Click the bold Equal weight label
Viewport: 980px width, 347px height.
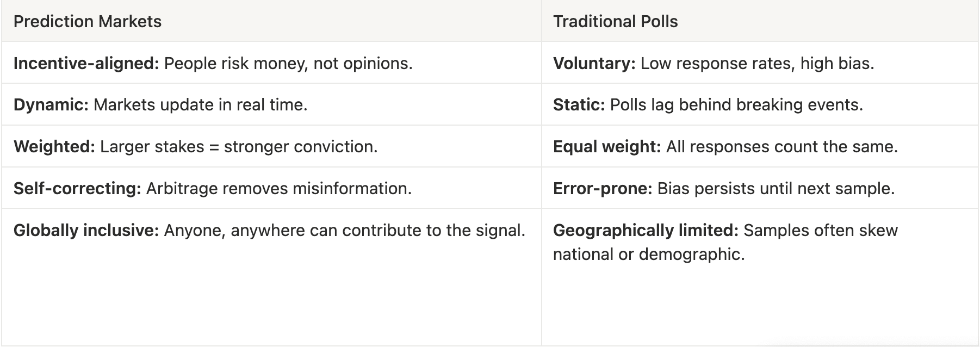[606, 147]
